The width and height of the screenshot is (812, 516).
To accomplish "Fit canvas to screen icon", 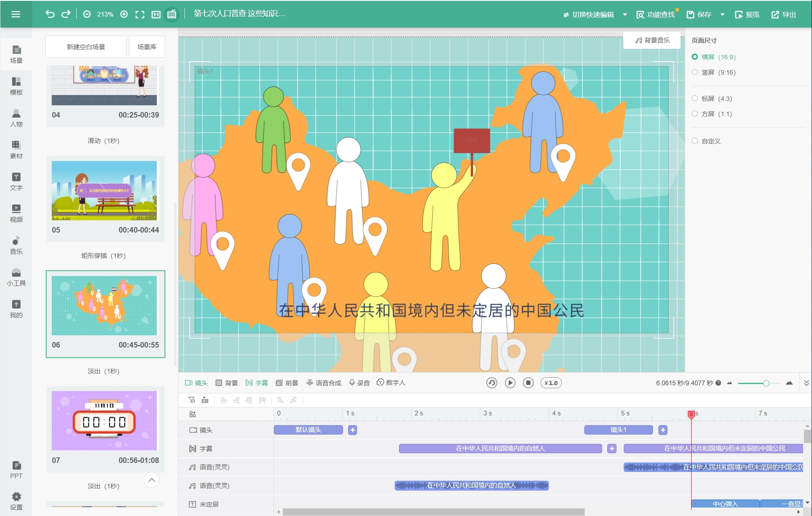I will [140, 14].
